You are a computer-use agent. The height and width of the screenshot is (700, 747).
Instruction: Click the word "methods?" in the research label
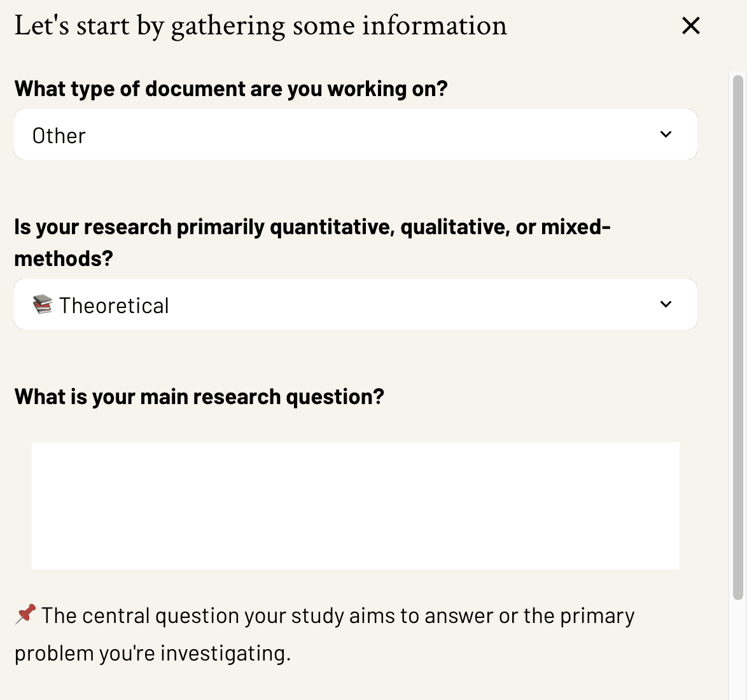[64, 259]
